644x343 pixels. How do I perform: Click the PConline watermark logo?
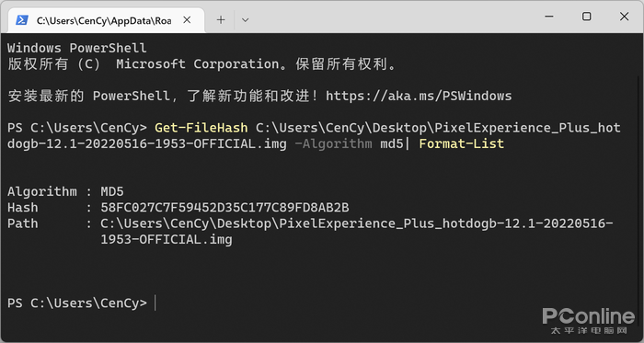coord(588,321)
